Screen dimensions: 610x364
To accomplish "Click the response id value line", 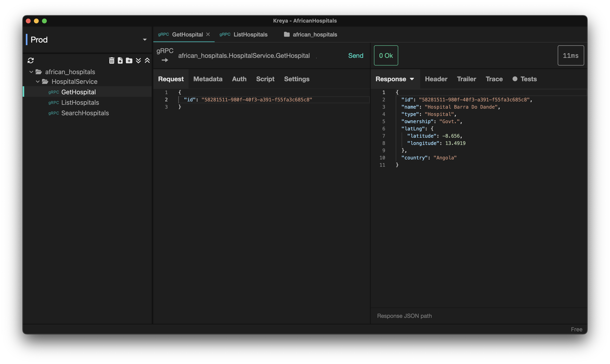I will coord(474,100).
